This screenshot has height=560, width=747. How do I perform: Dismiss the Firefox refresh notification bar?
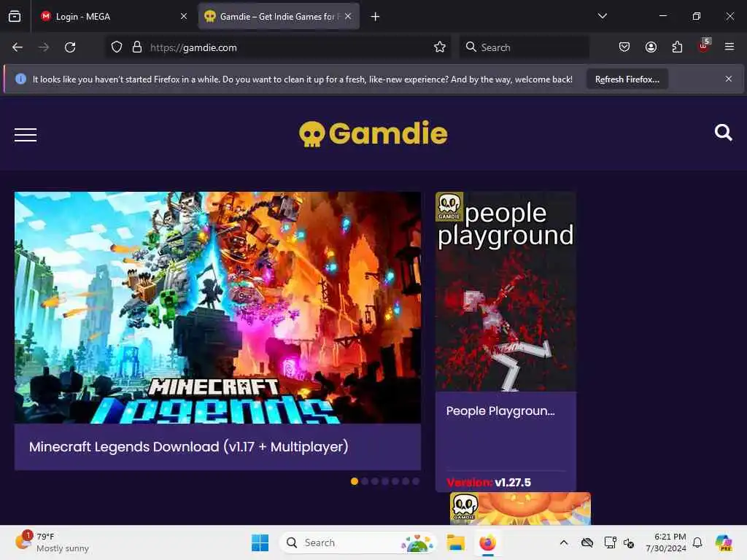pos(729,79)
